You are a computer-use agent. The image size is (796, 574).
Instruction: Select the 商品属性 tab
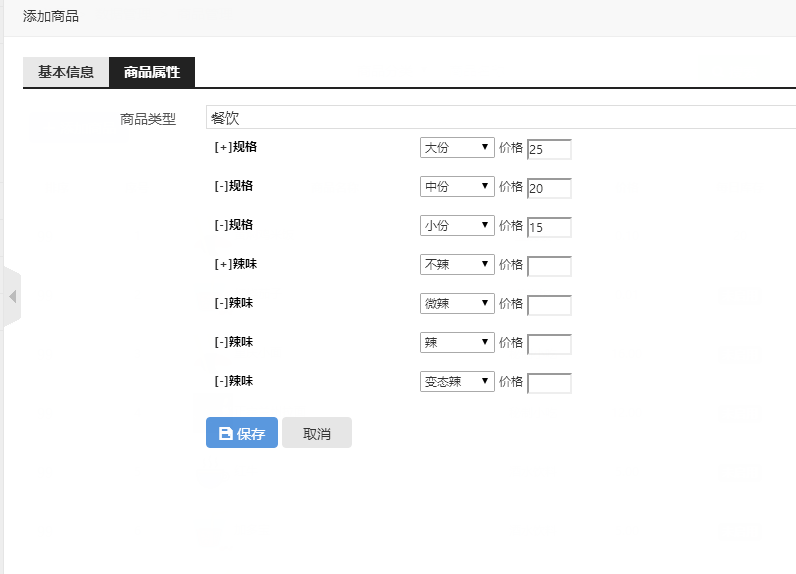pyautogui.click(x=152, y=72)
